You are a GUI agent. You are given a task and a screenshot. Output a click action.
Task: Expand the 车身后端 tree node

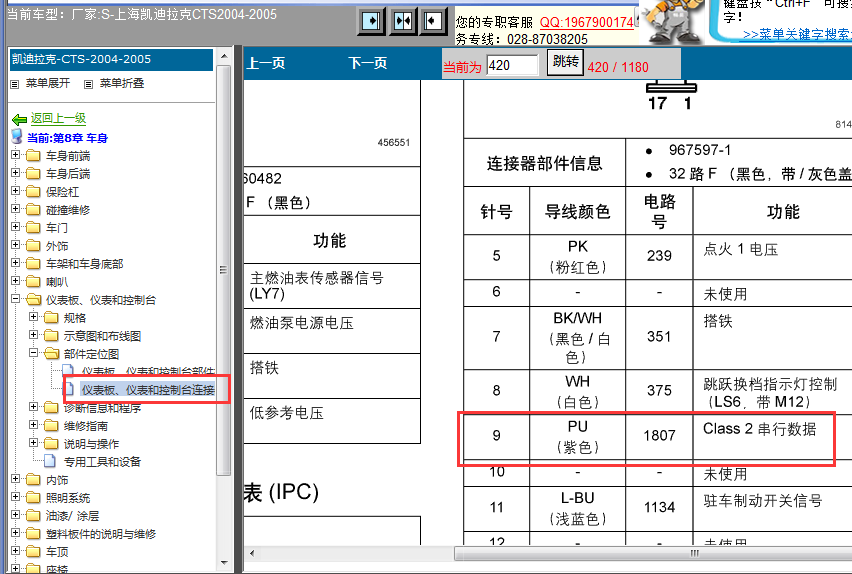pyautogui.click(x=16, y=173)
